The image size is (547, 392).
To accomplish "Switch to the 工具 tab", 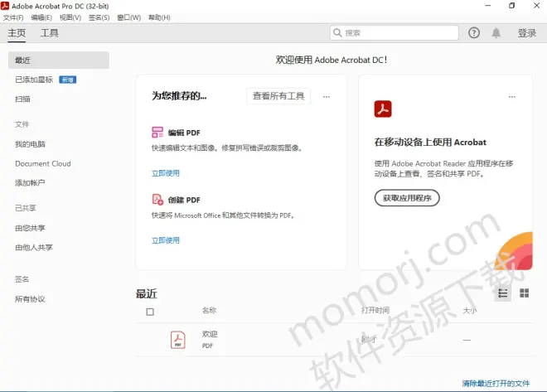I will pyautogui.click(x=50, y=33).
